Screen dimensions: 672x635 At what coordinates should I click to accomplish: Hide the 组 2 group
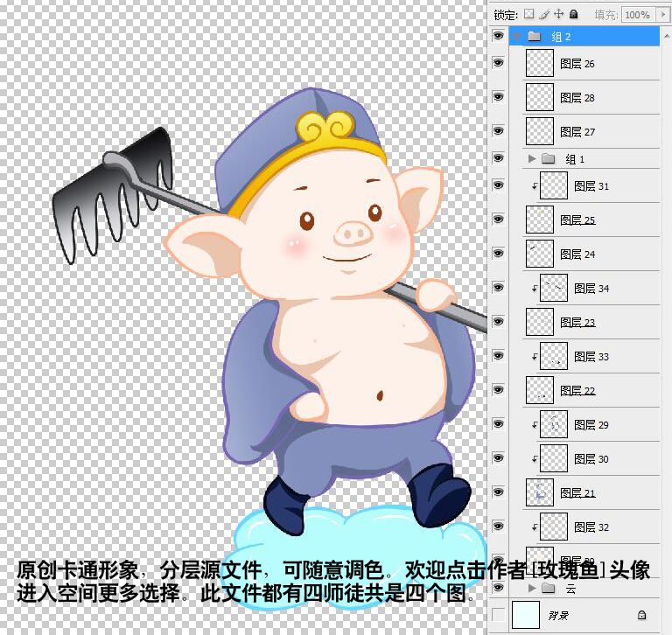pos(498,35)
